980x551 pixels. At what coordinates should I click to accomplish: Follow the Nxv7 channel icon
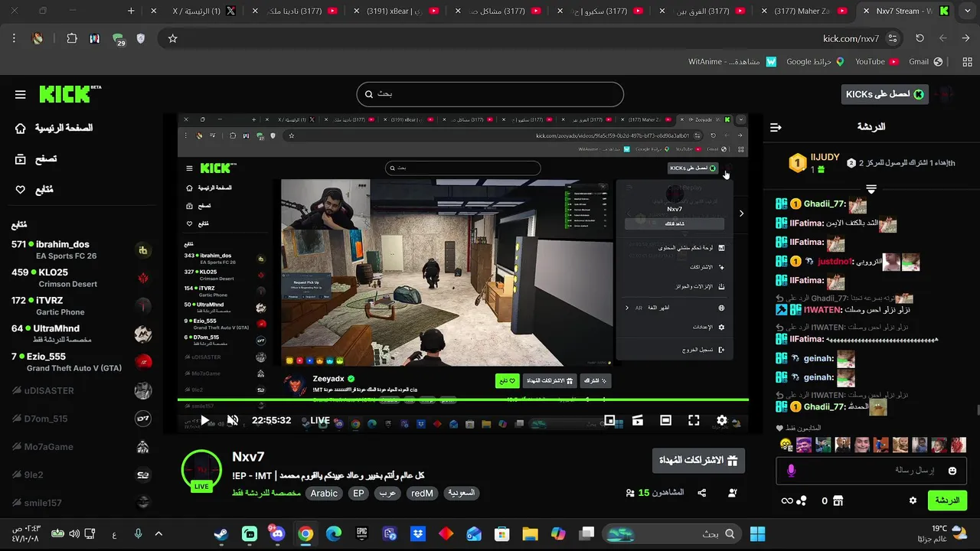(x=733, y=494)
